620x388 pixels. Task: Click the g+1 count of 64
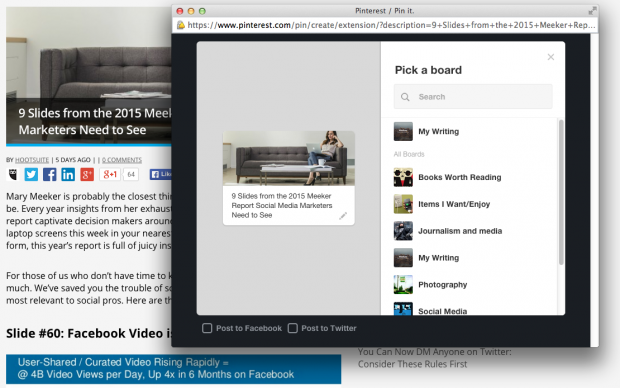coord(131,174)
